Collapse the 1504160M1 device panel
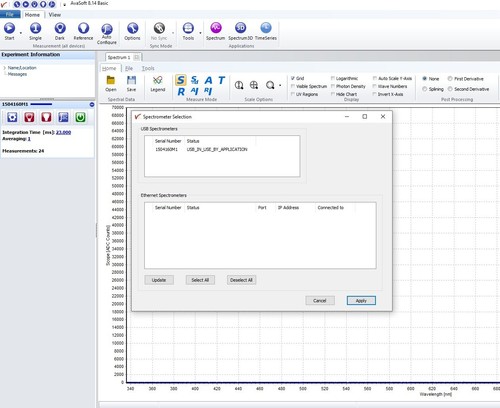The image size is (500, 408). coord(92,105)
